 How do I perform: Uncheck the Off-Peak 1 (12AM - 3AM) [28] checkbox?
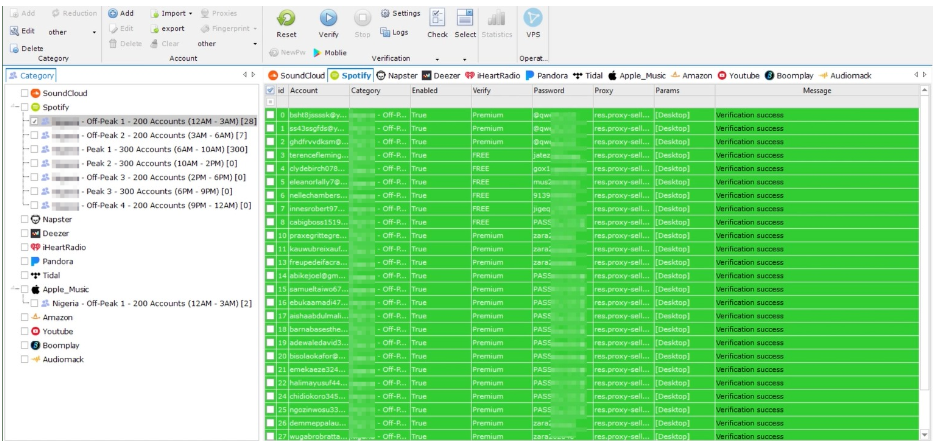coord(35,121)
